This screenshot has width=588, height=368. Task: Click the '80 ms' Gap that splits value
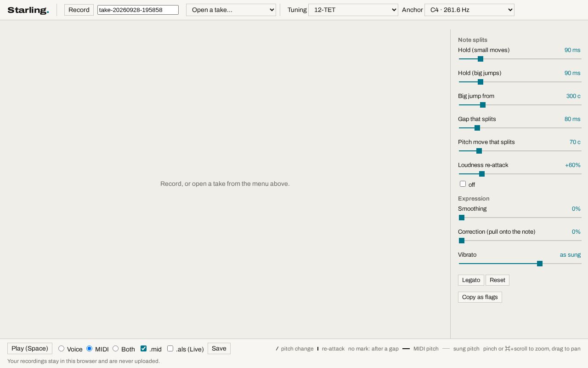pos(572,119)
